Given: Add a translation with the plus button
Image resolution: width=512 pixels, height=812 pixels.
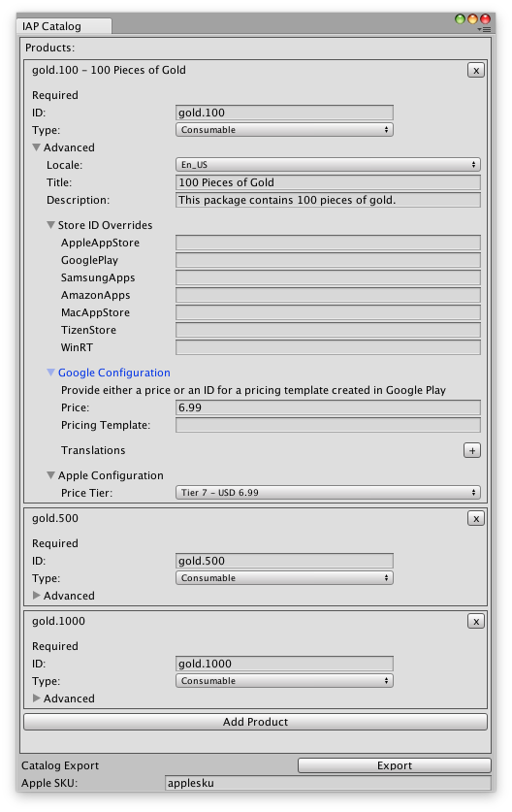Looking at the screenshot, I should point(471,450).
